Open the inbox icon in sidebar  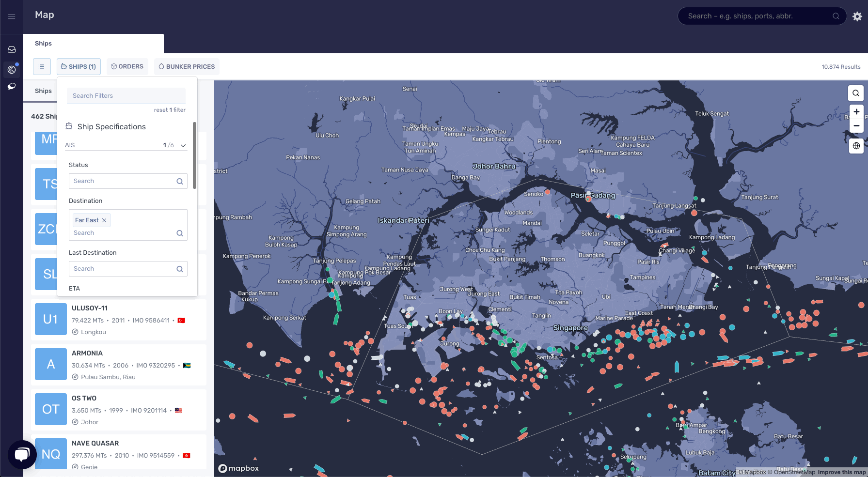pos(12,49)
